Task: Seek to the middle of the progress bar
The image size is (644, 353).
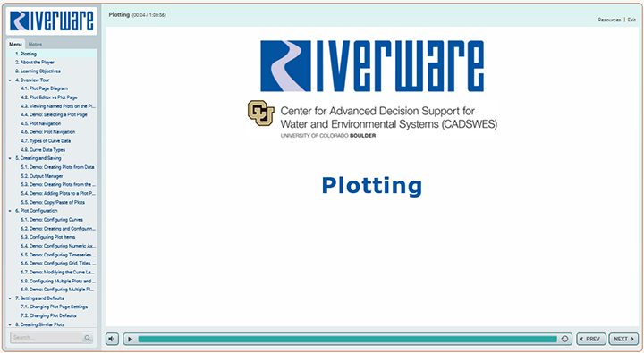Action: pos(347,339)
